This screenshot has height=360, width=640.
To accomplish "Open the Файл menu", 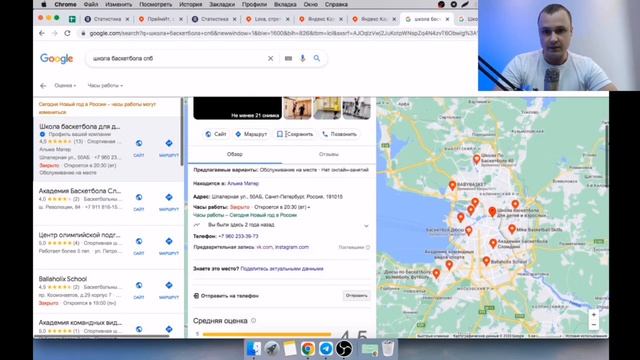I will (91, 4).
